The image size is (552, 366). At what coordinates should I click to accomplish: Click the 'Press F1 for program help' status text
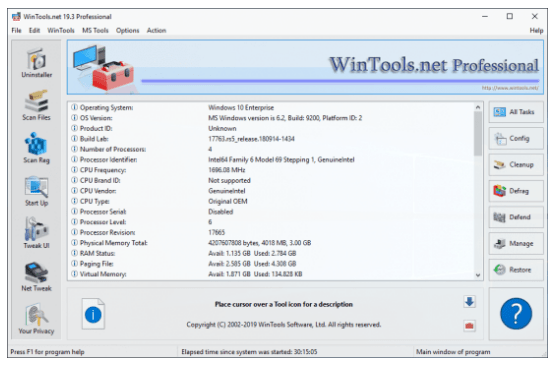(x=47, y=352)
